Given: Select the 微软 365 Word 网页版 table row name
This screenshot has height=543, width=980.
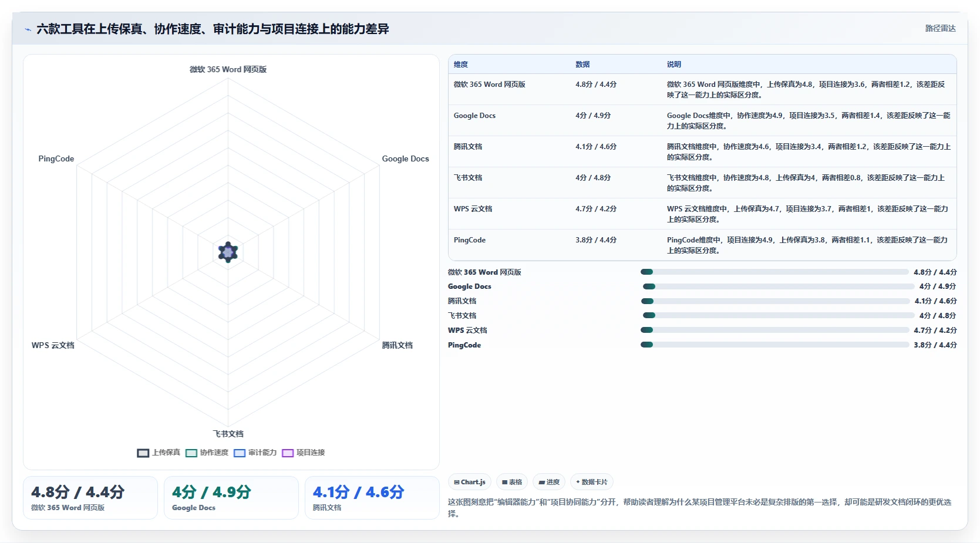Looking at the screenshot, I should click(489, 85).
